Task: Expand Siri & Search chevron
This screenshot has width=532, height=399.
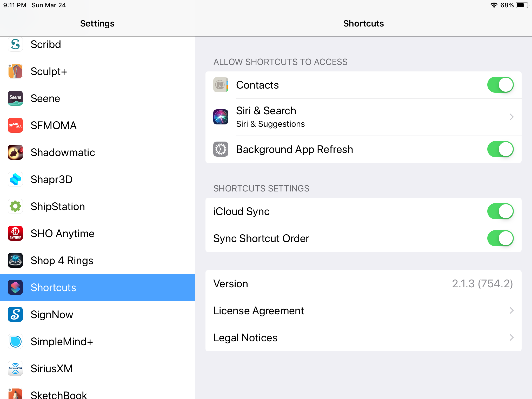Action: click(511, 117)
